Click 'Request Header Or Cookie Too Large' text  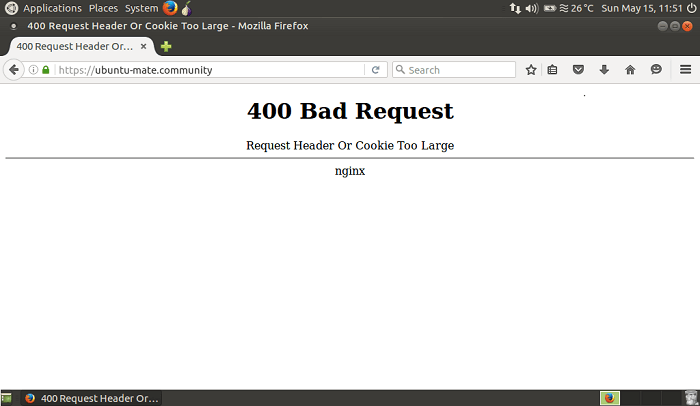pos(350,146)
